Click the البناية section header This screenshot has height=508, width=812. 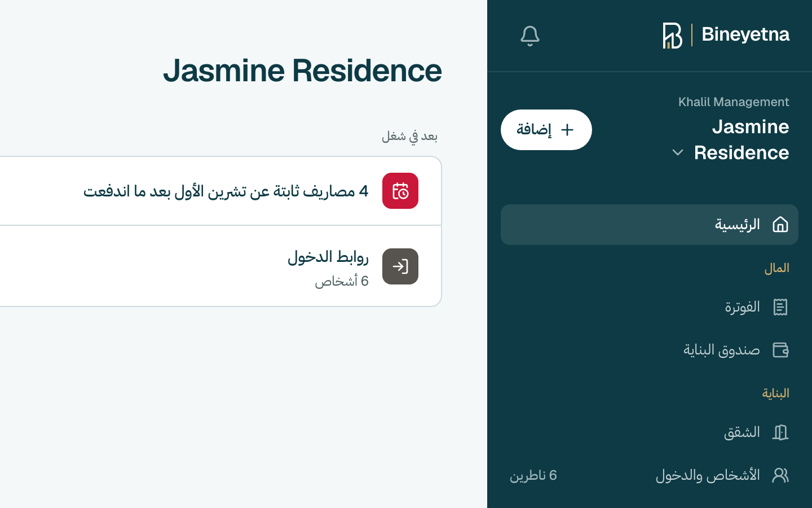[x=775, y=393]
